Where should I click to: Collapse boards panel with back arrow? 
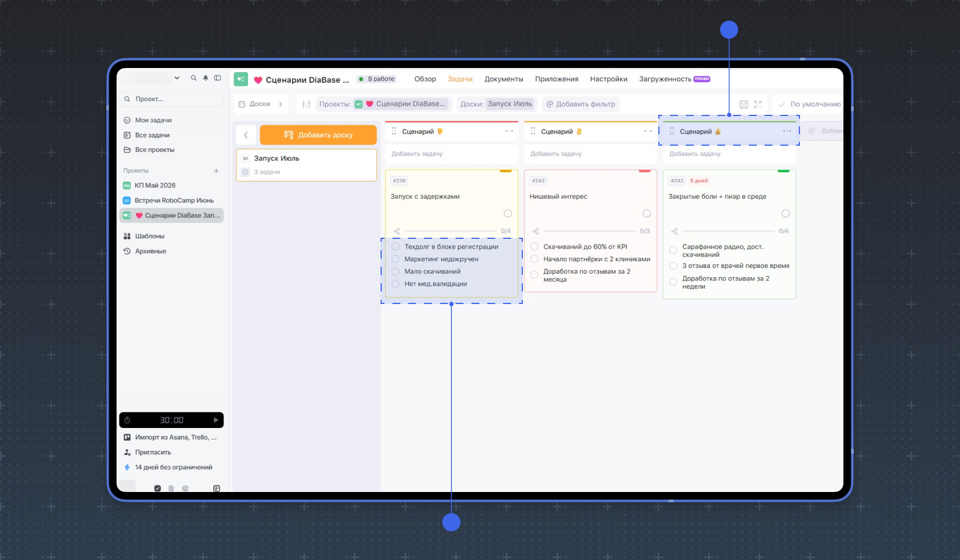246,135
